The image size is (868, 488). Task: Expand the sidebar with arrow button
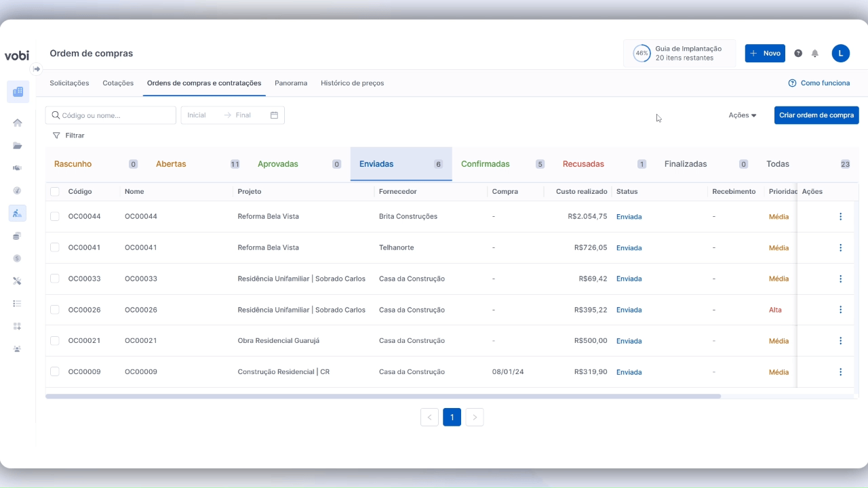(x=37, y=69)
